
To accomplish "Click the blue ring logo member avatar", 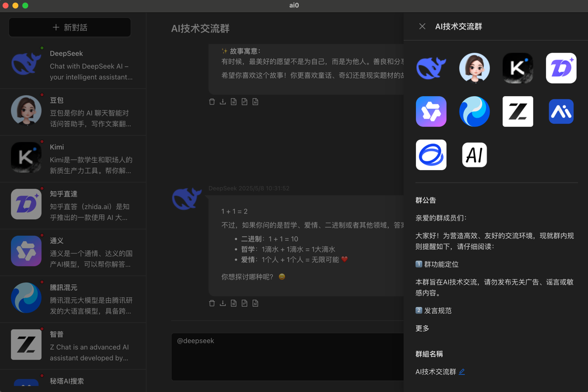I will click(431, 155).
